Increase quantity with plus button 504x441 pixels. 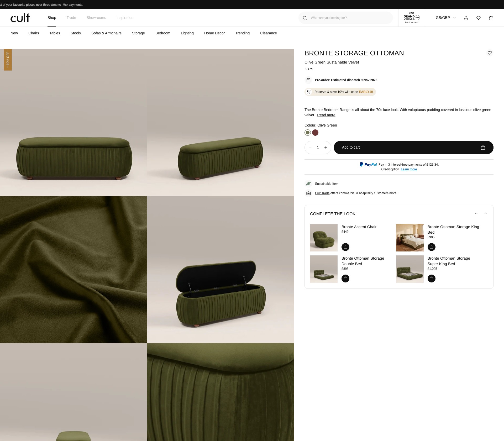[326, 148]
